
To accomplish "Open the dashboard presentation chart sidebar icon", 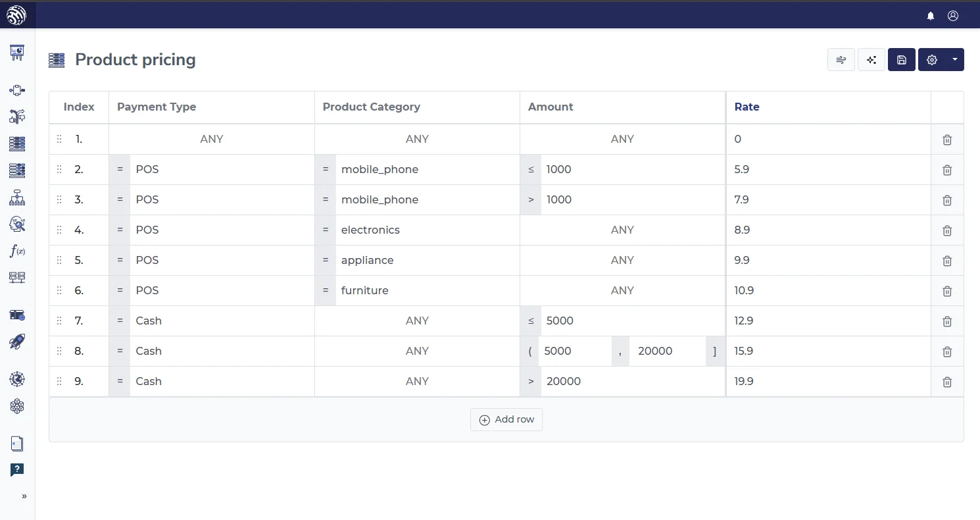I will click(17, 53).
